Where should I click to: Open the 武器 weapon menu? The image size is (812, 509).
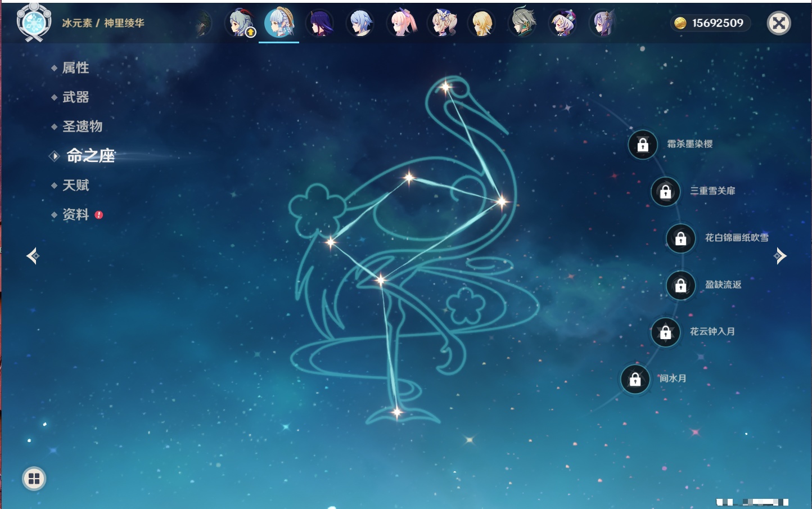click(x=75, y=97)
